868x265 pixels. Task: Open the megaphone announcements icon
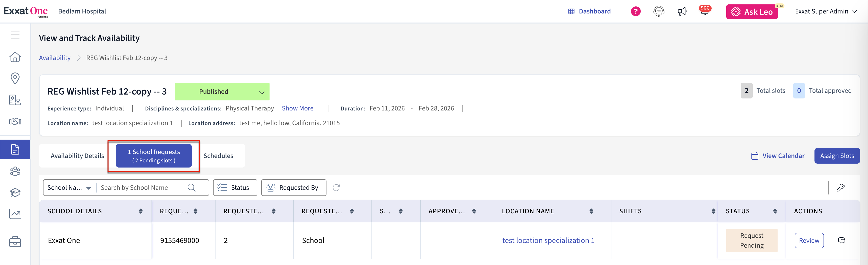click(x=682, y=12)
